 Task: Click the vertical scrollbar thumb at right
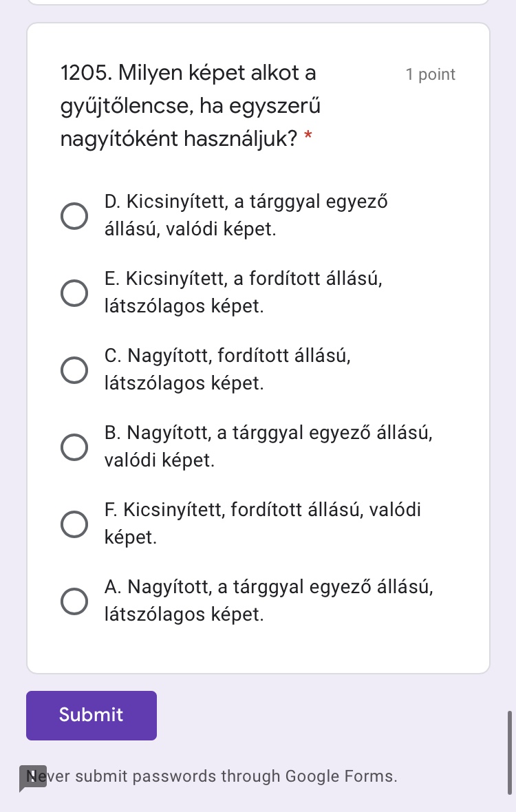point(509,752)
